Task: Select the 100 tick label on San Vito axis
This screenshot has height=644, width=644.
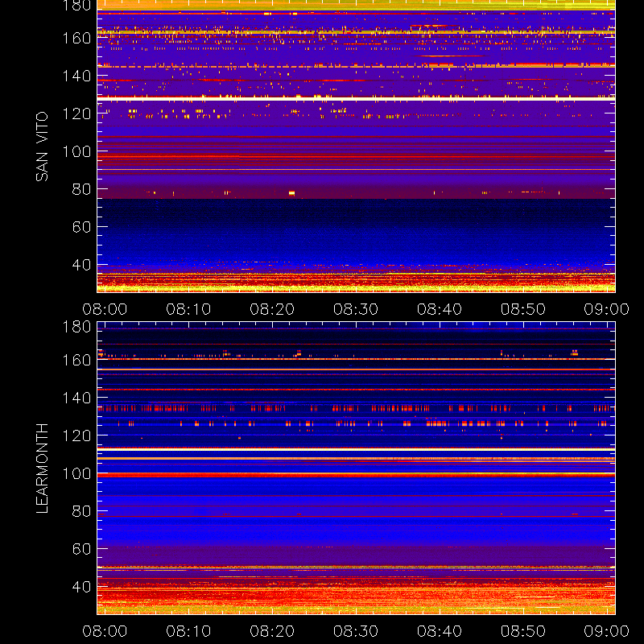Action: [x=76, y=151]
